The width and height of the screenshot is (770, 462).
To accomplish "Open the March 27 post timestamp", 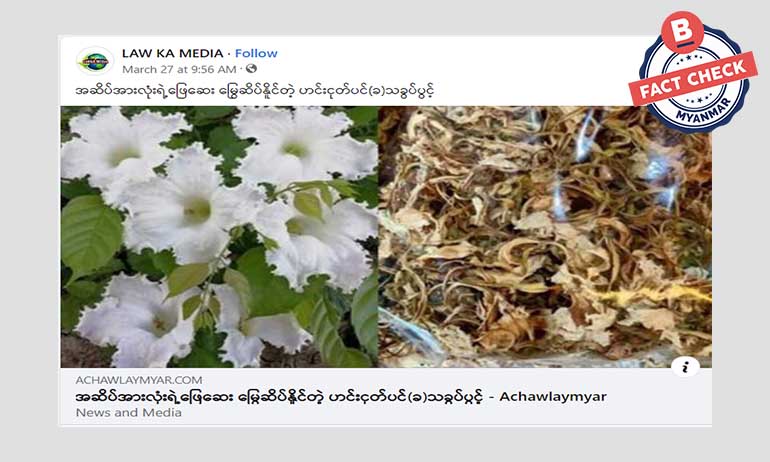I will coord(179,69).
